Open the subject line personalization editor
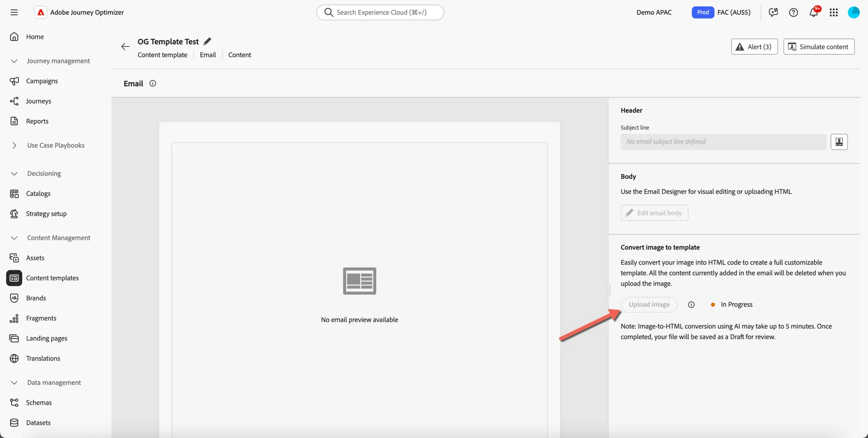Image resolution: width=868 pixels, height=438 pixels. [x=839, y=142]
